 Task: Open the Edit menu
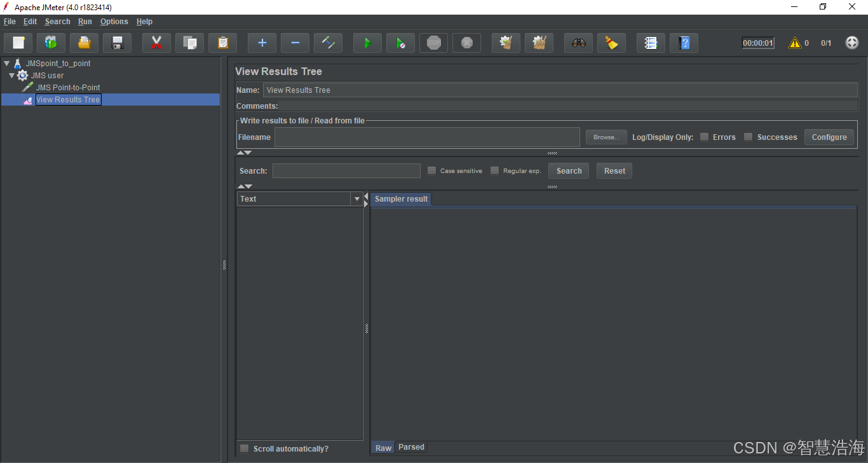coord(30,22)
